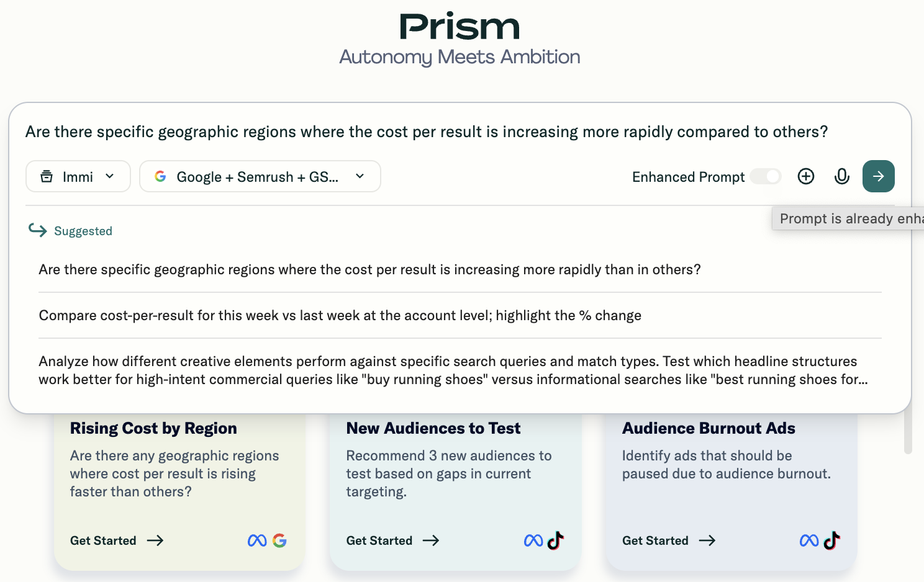The height and width of the screenshot is (582, 924).
Task: Click the TikTok icon on Audience Burnout card
Action: click(x=832, y=540)
